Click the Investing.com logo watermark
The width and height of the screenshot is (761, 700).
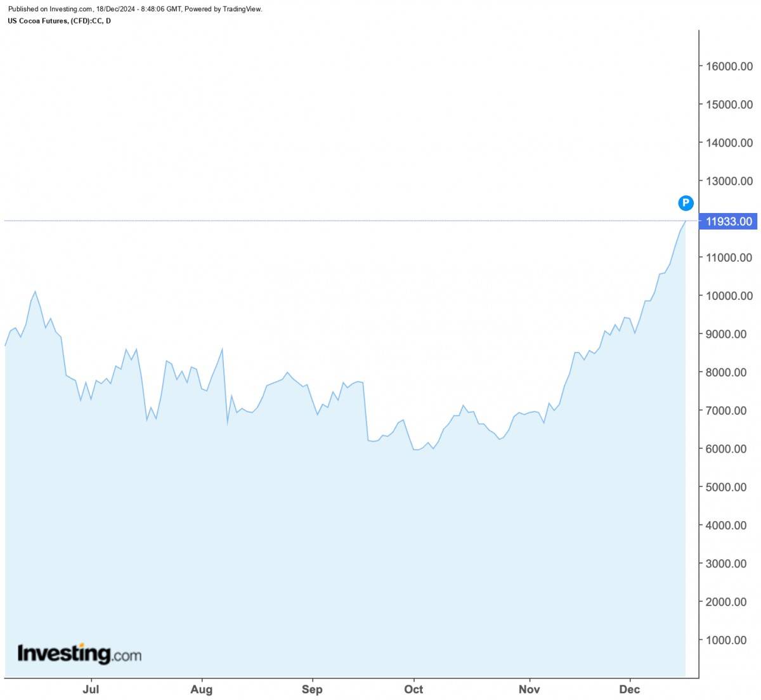[79, 653]
